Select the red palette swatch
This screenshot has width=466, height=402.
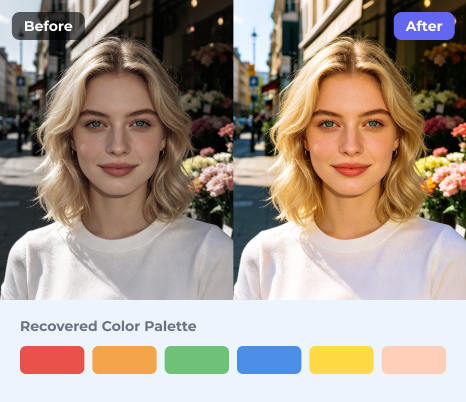tap(52, 360)
